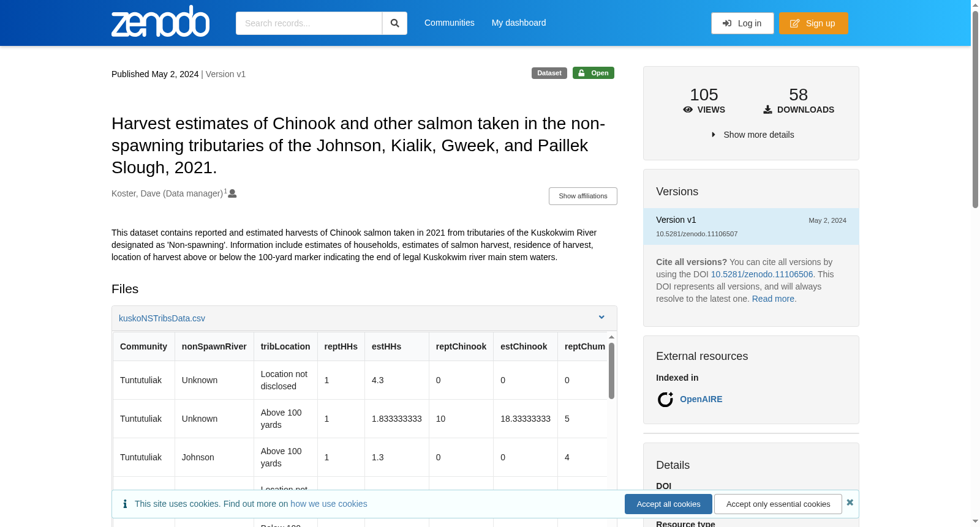Click the Location not disclosed cell in first row
Image resolution: width=980 pixels, height=527 pixels.
tap(285, 380)
